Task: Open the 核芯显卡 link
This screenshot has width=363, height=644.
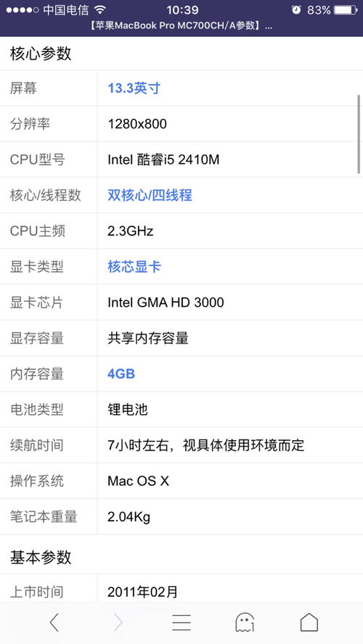Action: (134, 267)
